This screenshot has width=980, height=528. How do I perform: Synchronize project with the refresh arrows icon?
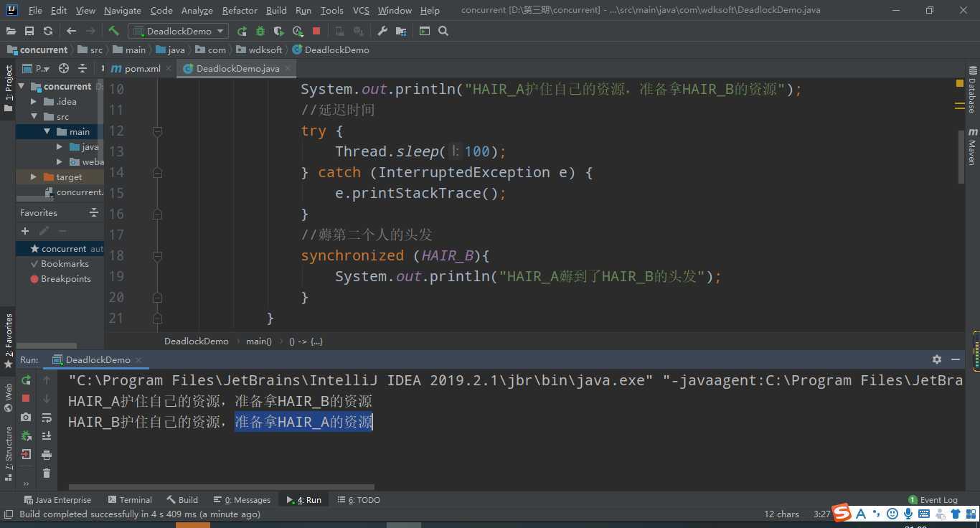[48, 31]
